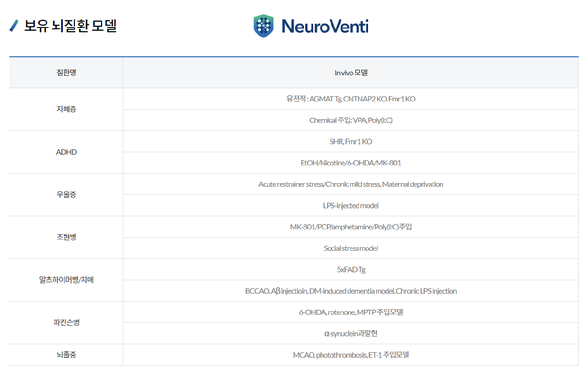Select the 뇌졸중 disease row cell
Image resolution: width=580 pixels, height=367 pixels.
pyautogui.click(x=66, y=355)
